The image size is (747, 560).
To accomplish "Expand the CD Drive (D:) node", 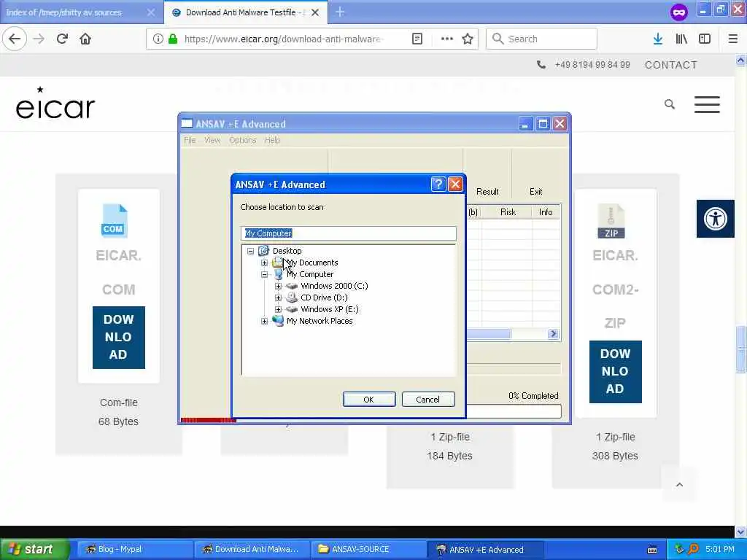I will coord(278,297).
